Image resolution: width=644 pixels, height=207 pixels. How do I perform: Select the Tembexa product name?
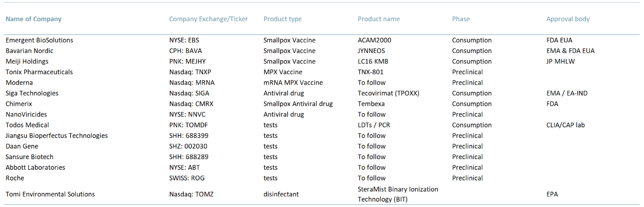pyautogui.click(x=371, y=104)
